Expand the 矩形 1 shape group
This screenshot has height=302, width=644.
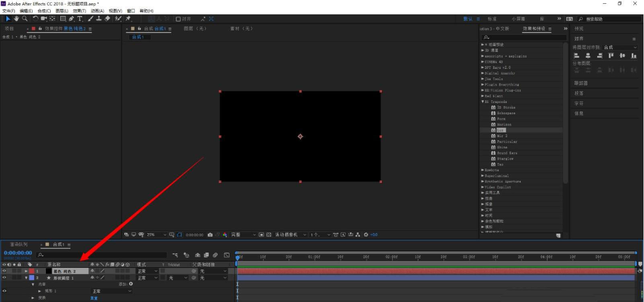coord(39,291)
